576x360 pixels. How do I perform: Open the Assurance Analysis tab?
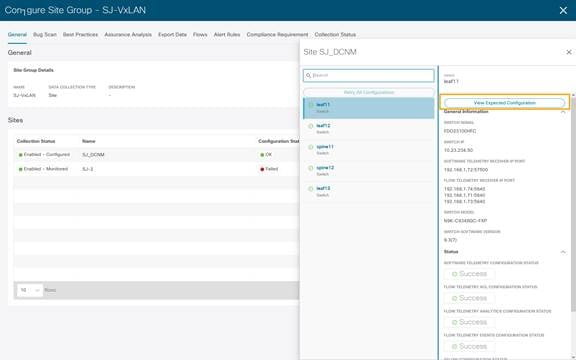pyautogui.click(x=128, y=35)
